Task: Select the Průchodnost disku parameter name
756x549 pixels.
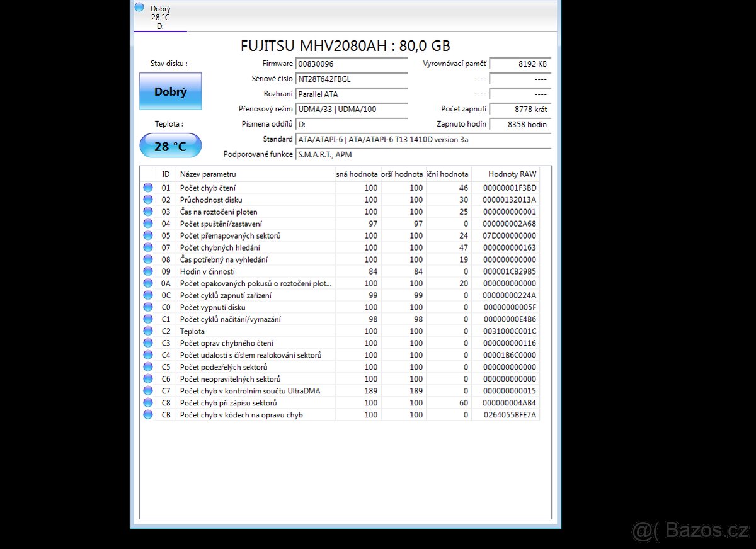Action: (211, 200)
